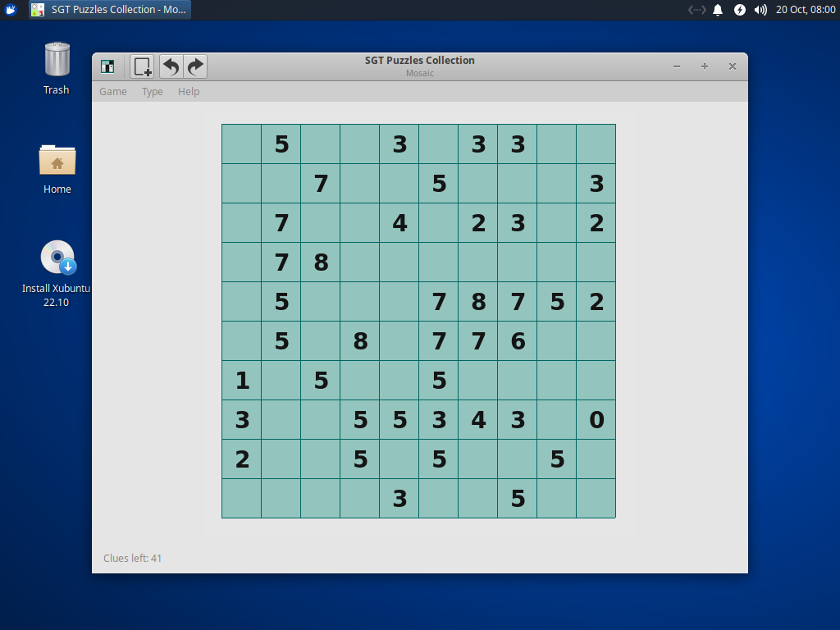Click the grid cell containing 8
Viewport: 840px width, 630px height.
(x=320, y=262)
